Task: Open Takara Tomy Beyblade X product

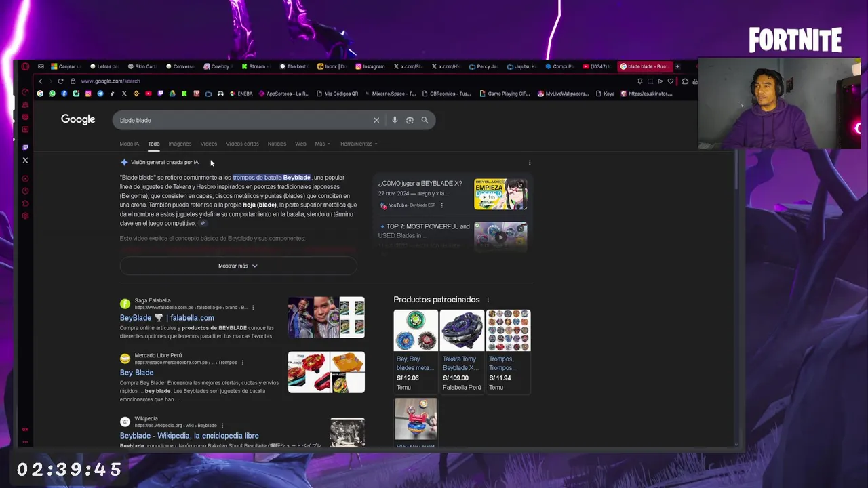Action: (462, 350)
